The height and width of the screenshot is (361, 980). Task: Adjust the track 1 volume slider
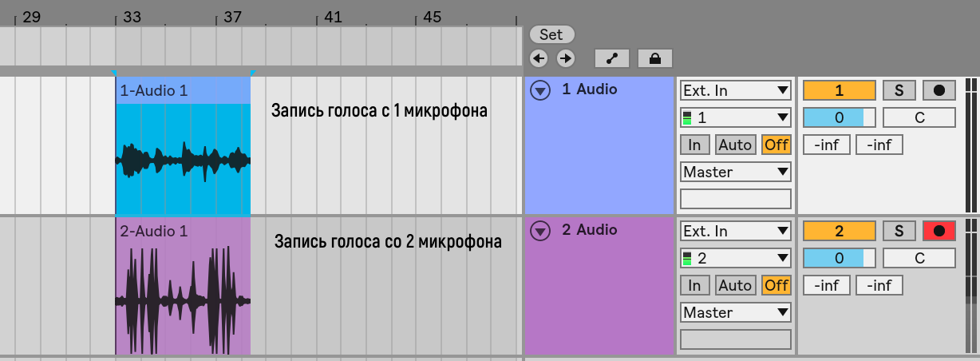839,117
